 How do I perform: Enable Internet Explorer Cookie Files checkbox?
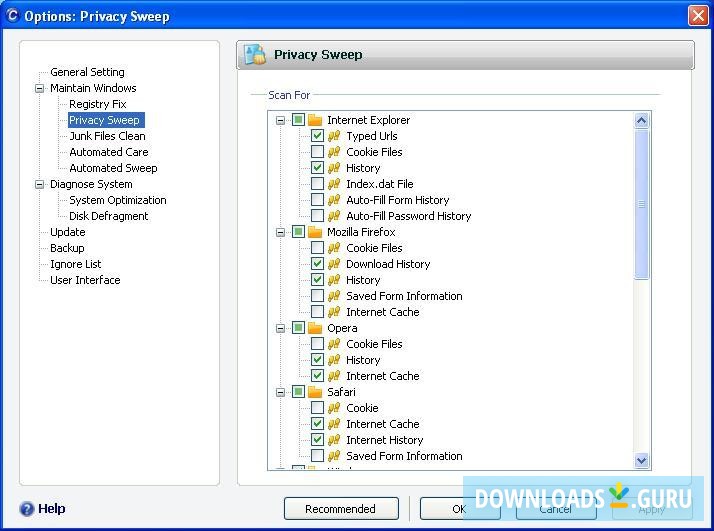tap(317, 152)
